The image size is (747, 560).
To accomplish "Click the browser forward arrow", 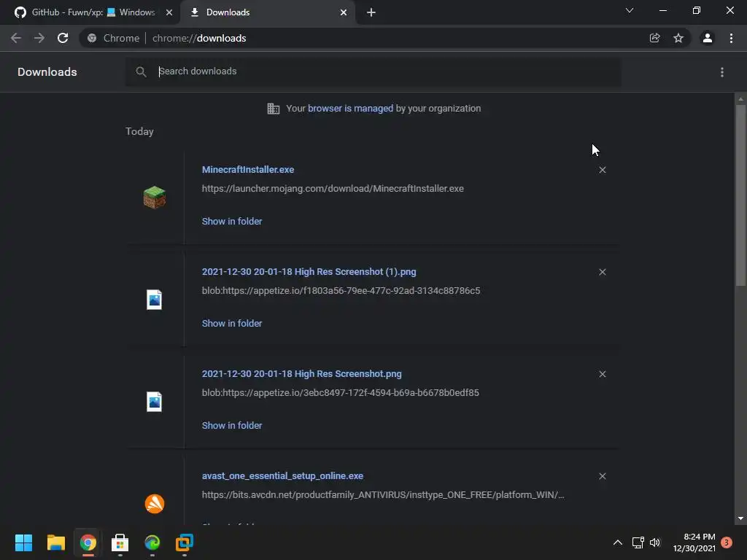I will point(39,38).
